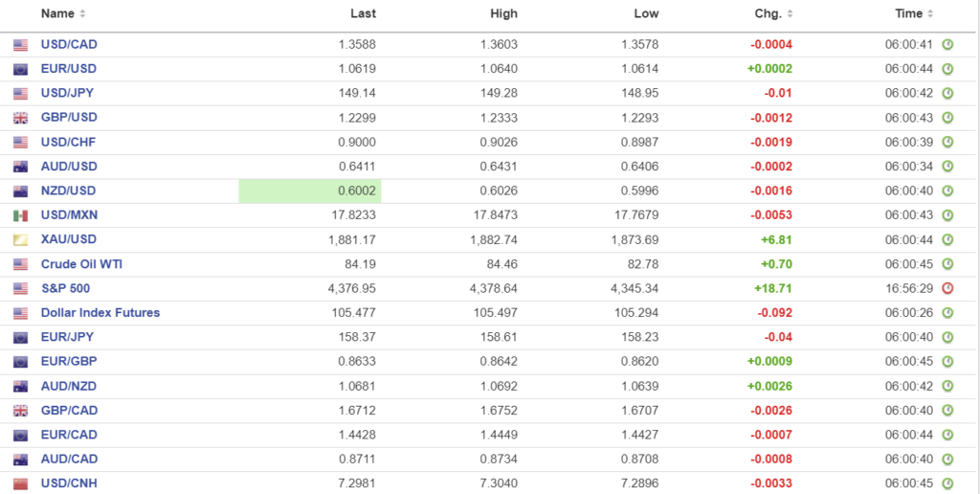Image resolution: width=980 pixels, height=494 pixels.
Task: Click the highlighted NZD/USD last price cell
Action: (x=310, y=191)
